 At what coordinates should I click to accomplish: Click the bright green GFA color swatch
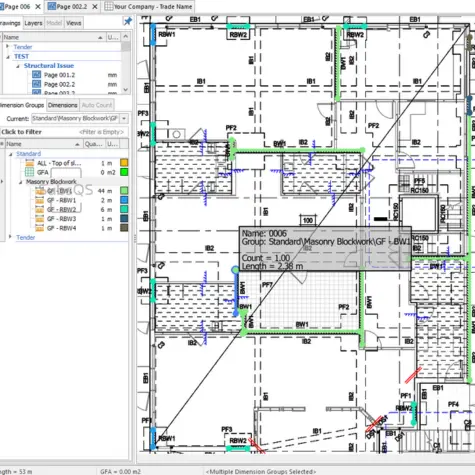(x=124, y=172)
